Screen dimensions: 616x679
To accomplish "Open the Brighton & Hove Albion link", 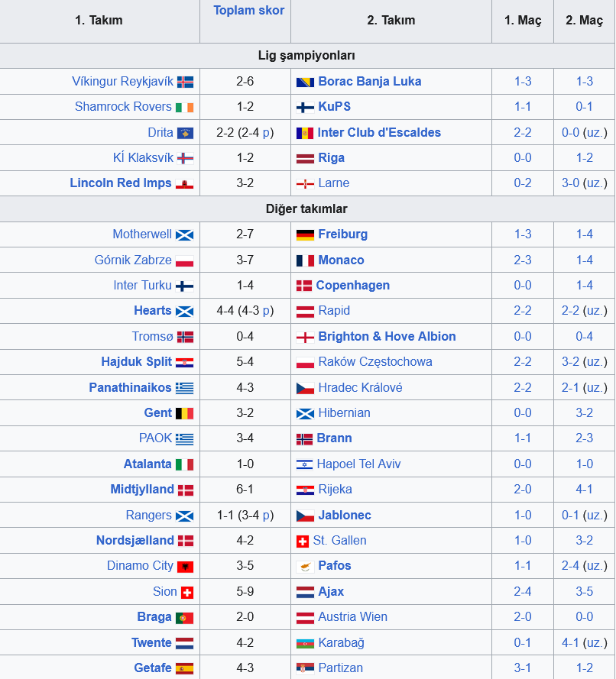I will coord(387,337).
